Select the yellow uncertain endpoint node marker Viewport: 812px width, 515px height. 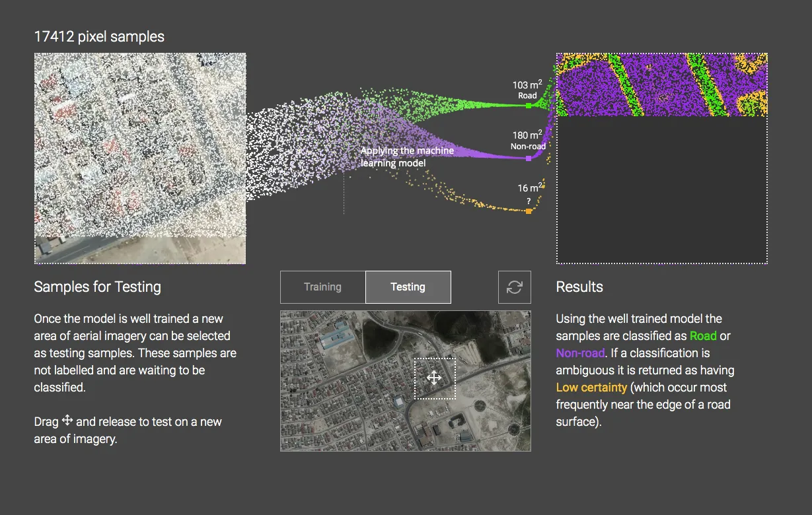coord(528,210)
